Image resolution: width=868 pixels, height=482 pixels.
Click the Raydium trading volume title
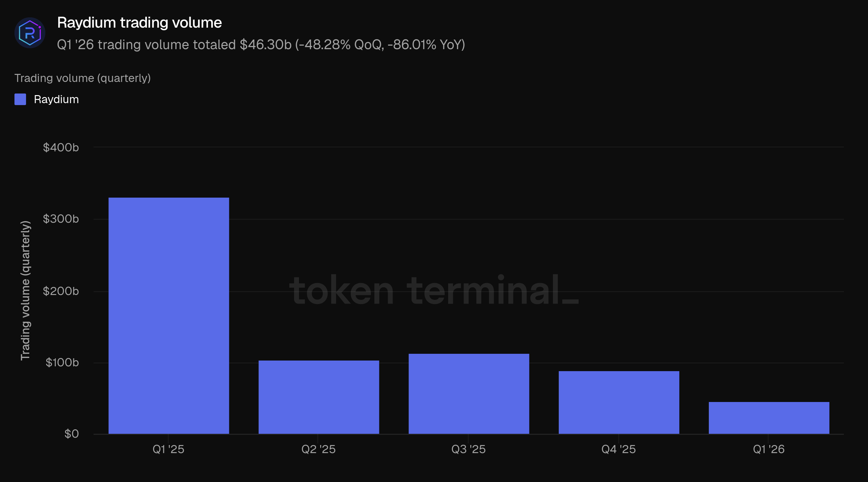click(x=140, y=22)
